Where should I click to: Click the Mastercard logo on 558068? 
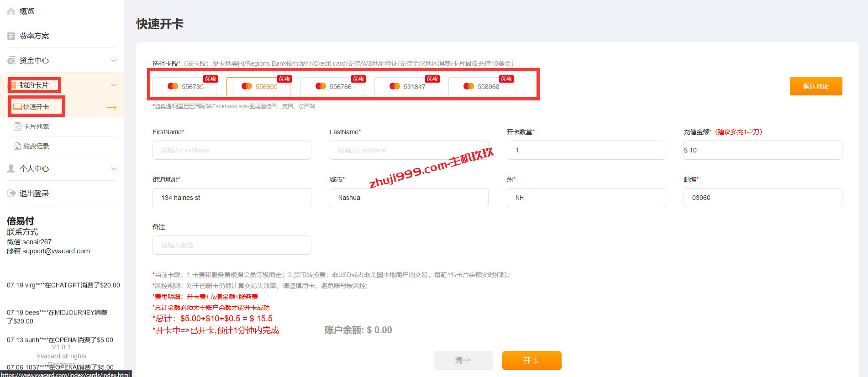point(468,86)
